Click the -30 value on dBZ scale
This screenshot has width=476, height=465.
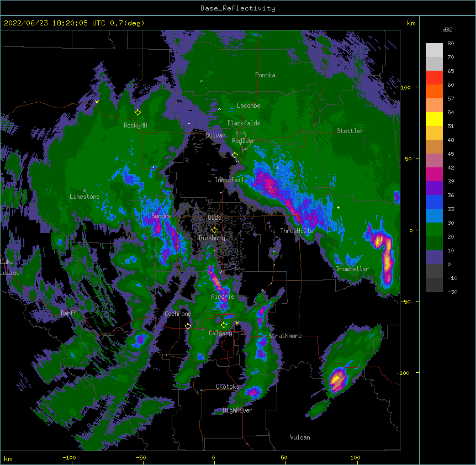tap(452, 292)
